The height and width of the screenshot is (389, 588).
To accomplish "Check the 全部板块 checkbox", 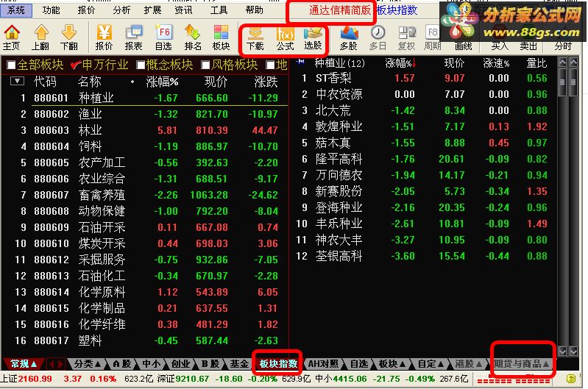I will [x=11, y=65].
